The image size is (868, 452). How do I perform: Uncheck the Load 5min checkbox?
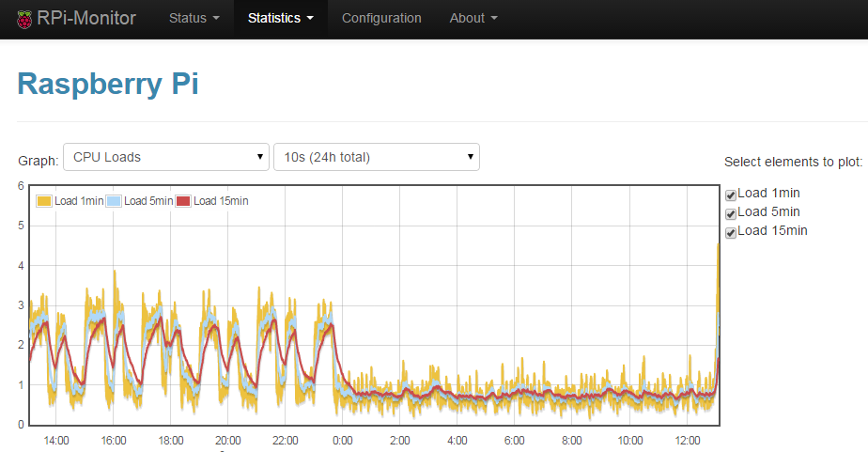click(x=731, y=213)
